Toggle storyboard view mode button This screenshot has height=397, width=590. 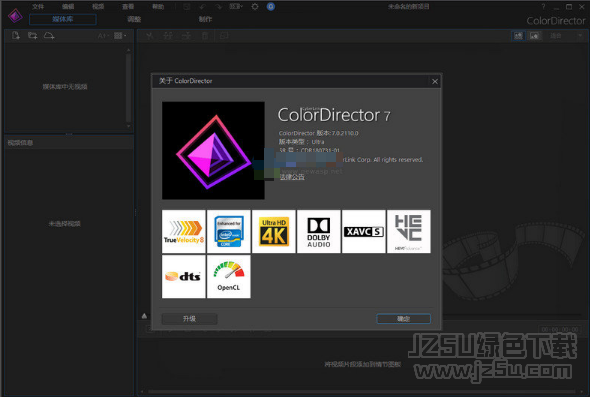519,36
